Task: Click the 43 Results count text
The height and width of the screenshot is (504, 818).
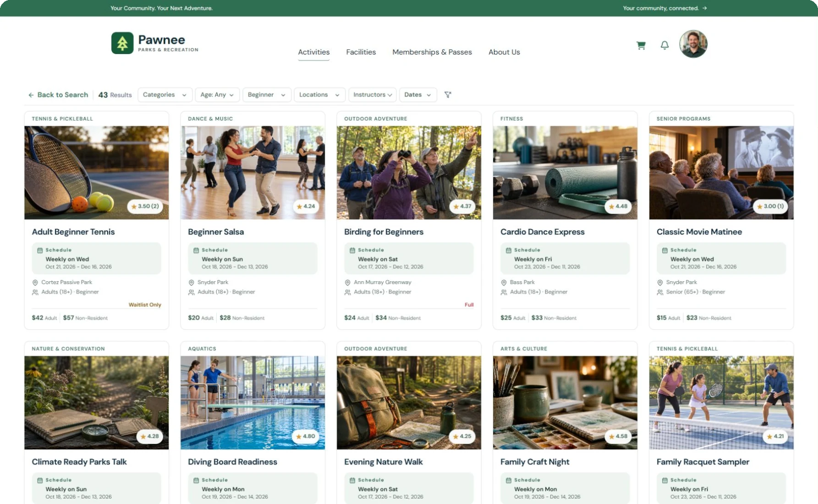Action: coord(115,95)
